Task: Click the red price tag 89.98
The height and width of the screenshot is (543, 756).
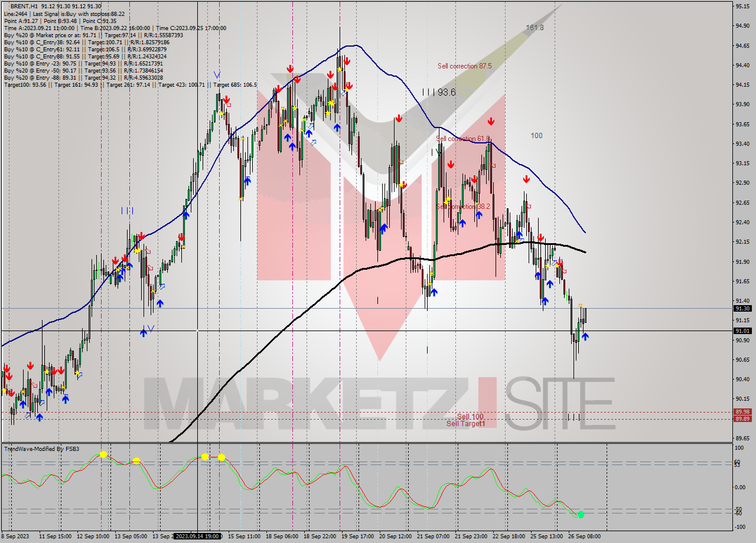Action: [x=742, y=412]
